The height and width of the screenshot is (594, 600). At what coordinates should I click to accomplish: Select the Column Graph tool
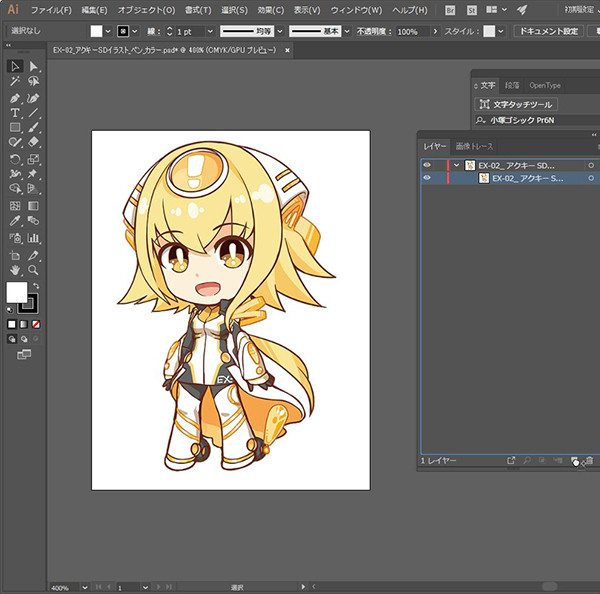pyautogui.click(x=33, y=238)
